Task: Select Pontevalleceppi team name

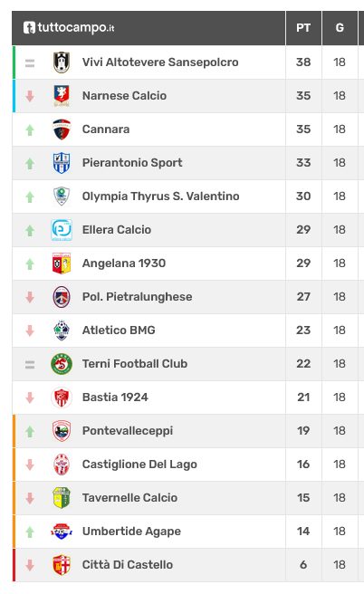Action: click(x=128, y=431)
